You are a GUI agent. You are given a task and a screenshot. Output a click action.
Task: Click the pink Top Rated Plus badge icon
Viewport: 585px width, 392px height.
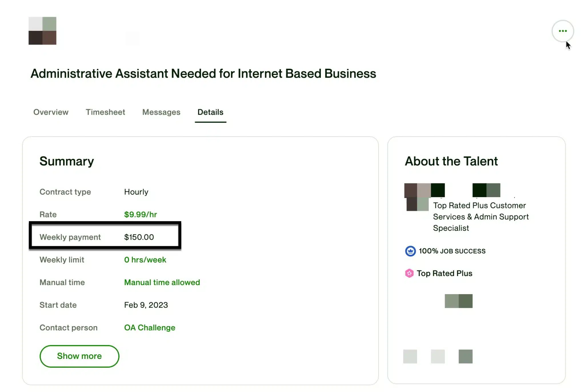pos(409,273)
